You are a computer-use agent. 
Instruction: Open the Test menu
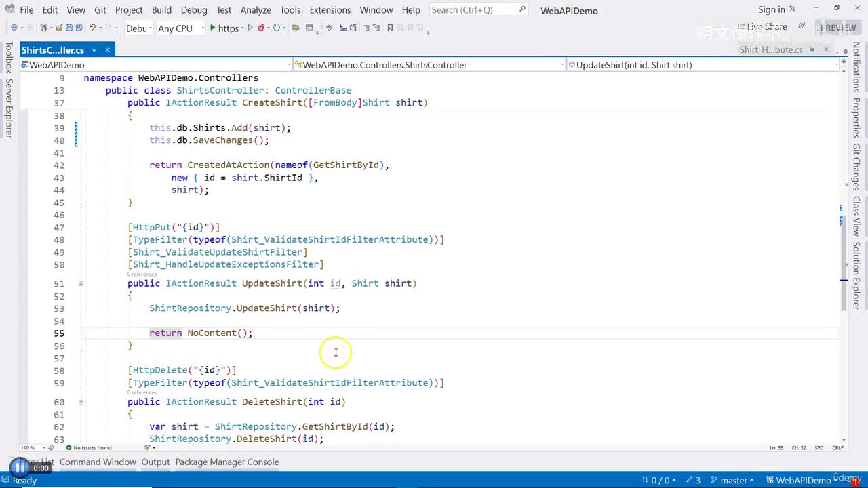tap(224, 9)
